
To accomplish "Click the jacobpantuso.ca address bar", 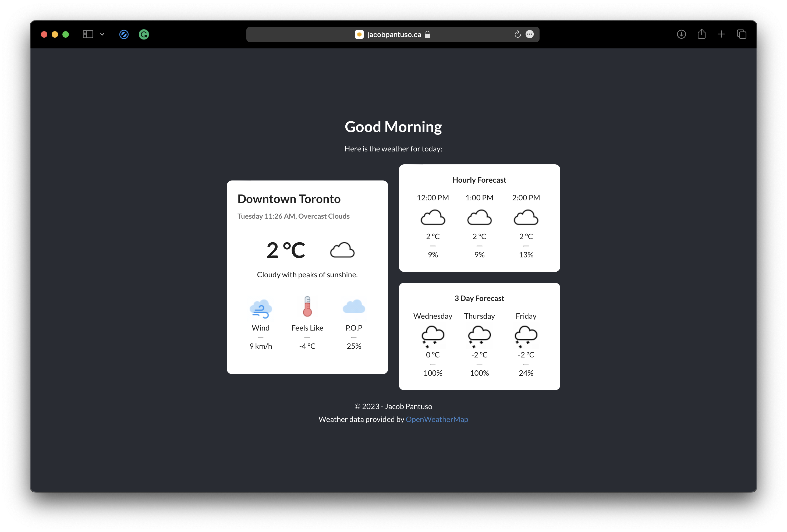I will [394, 34].
